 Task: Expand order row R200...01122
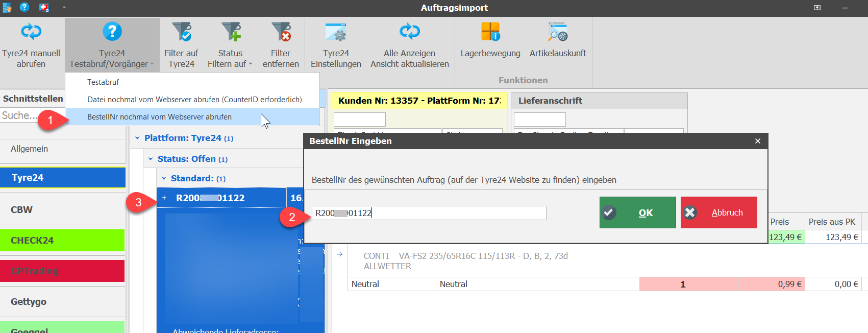[164, 198]
